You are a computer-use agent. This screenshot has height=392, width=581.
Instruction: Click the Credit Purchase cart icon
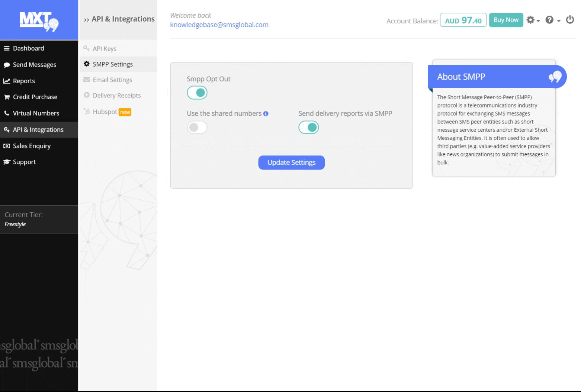(7, 97)
